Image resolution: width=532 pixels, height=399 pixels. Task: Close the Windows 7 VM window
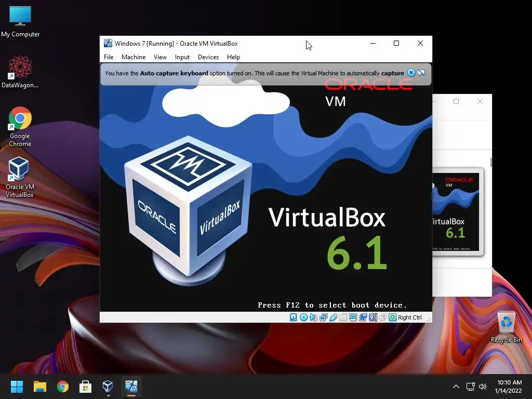click(x=420, y=43)
